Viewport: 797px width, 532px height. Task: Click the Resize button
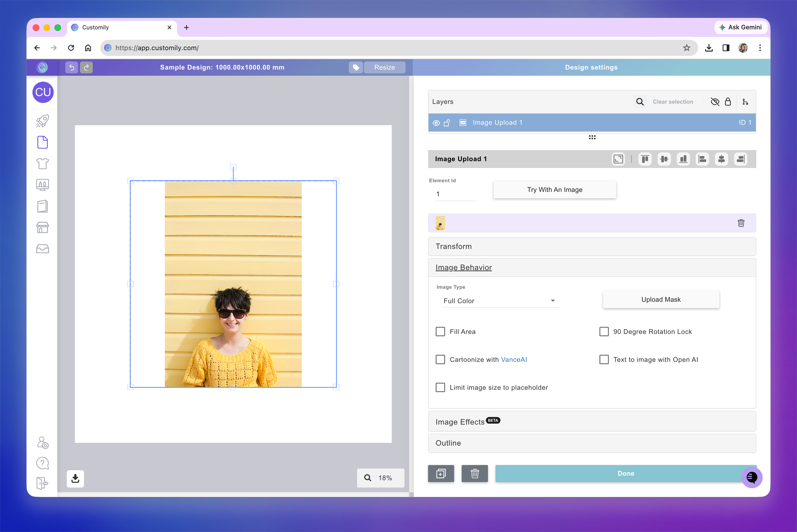[x=384, y=67]
